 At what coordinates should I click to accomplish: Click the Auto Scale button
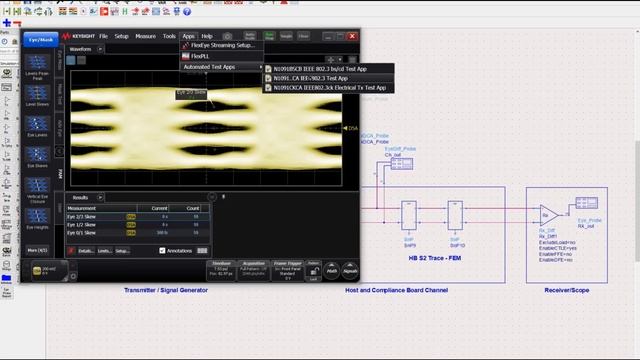(x=250, y=36)
